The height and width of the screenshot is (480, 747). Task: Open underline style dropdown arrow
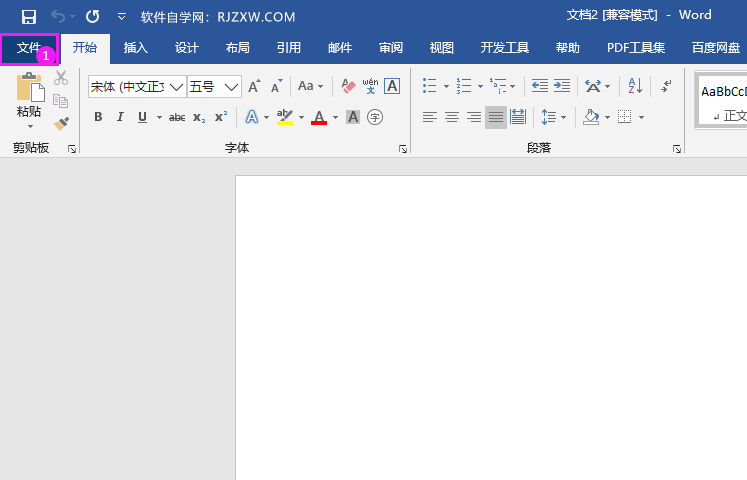click(159, 117)
